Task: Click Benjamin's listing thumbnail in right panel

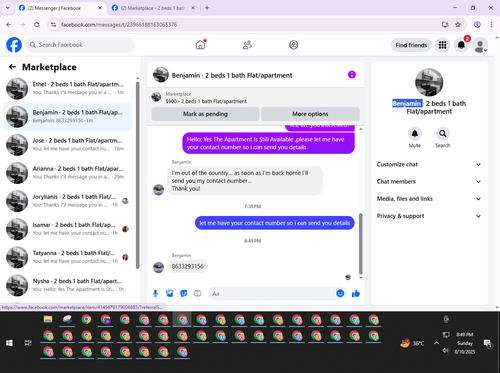Action: pos(429,82)
